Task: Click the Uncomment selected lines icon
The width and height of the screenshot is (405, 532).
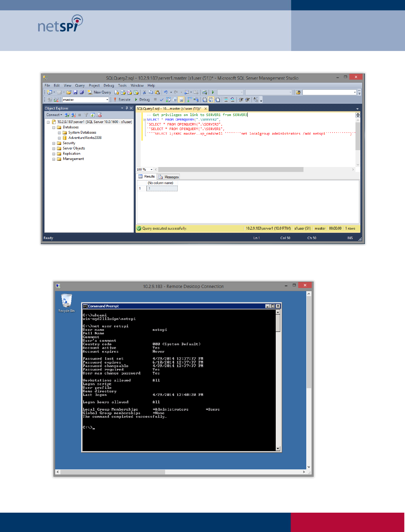Action: 233,100
